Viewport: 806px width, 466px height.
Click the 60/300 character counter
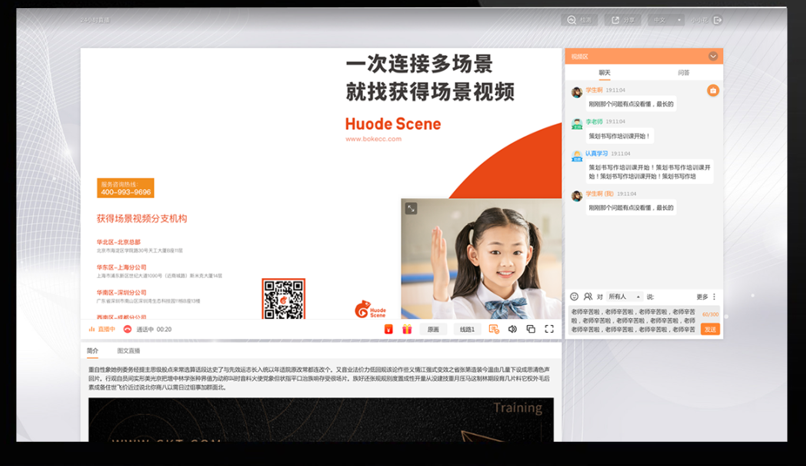[710, 314]
